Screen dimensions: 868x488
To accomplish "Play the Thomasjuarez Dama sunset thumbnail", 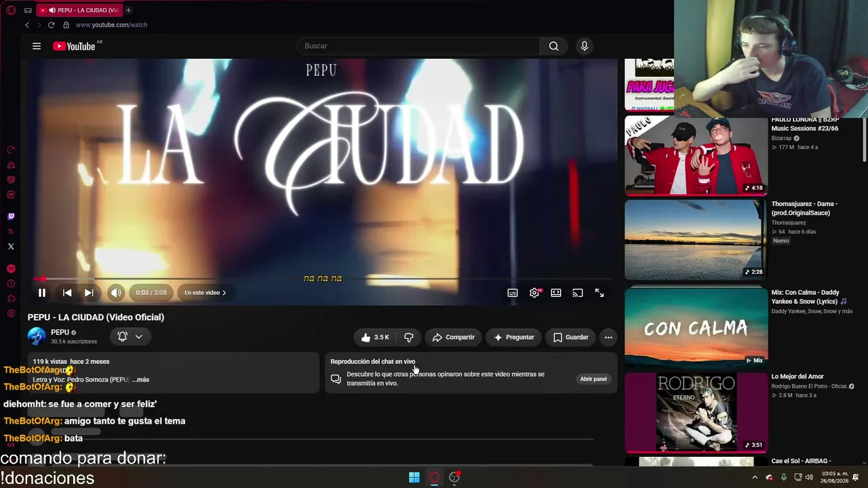I will point(696,240).
